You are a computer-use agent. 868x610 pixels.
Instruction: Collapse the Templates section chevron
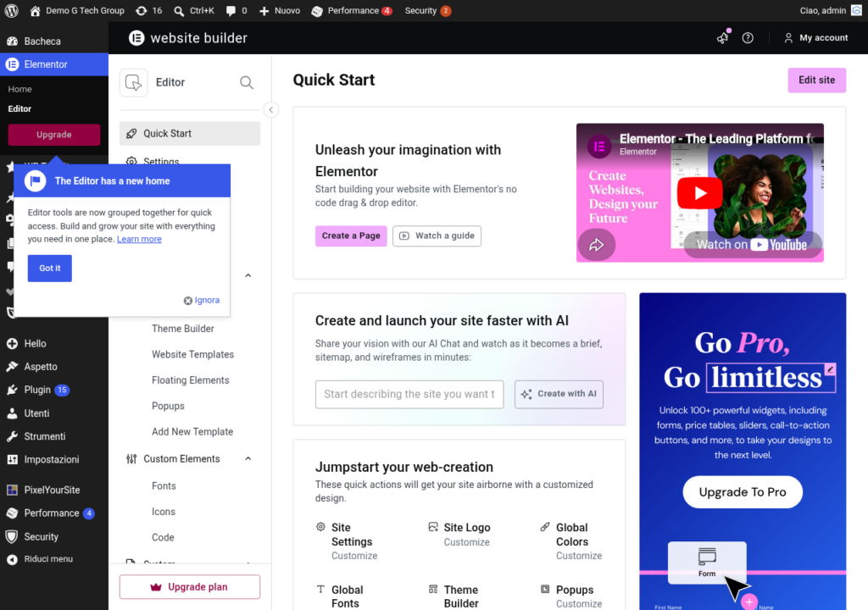pyautogui.click(x=248, y=275)
